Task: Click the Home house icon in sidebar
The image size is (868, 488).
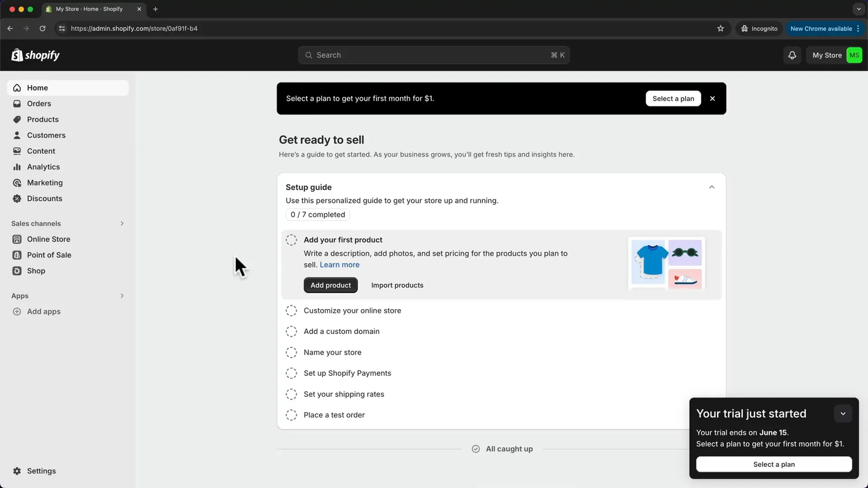Action: point(17,88)
